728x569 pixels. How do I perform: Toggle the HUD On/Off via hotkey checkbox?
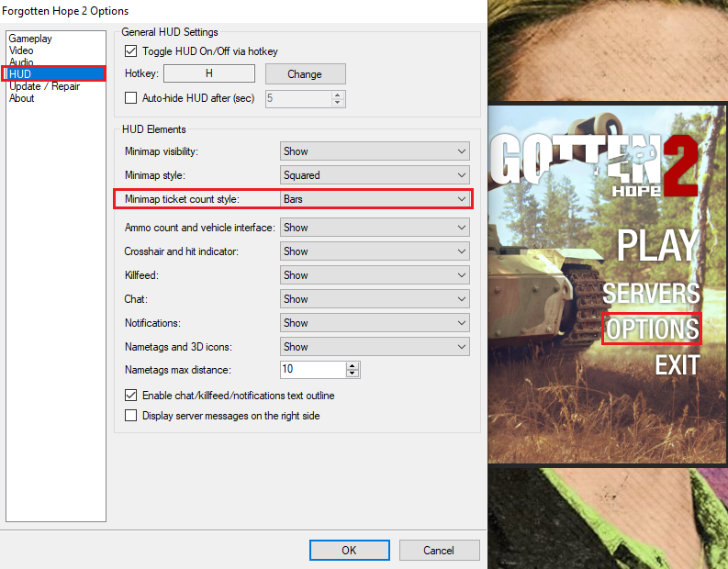tap(130, 51)
